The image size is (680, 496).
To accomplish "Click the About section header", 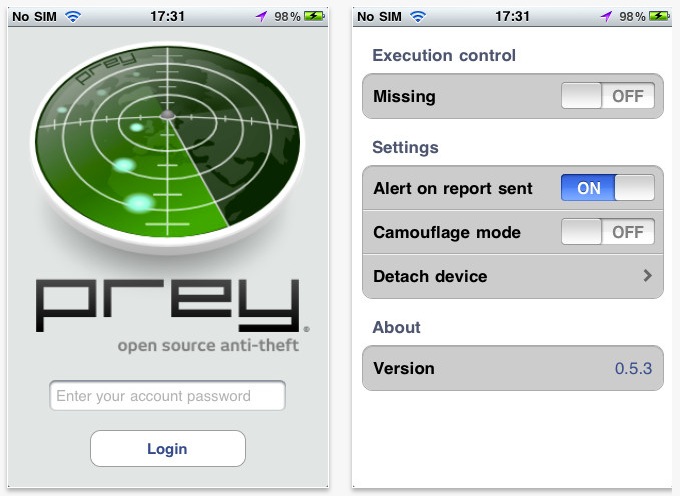I will [396, 327].
